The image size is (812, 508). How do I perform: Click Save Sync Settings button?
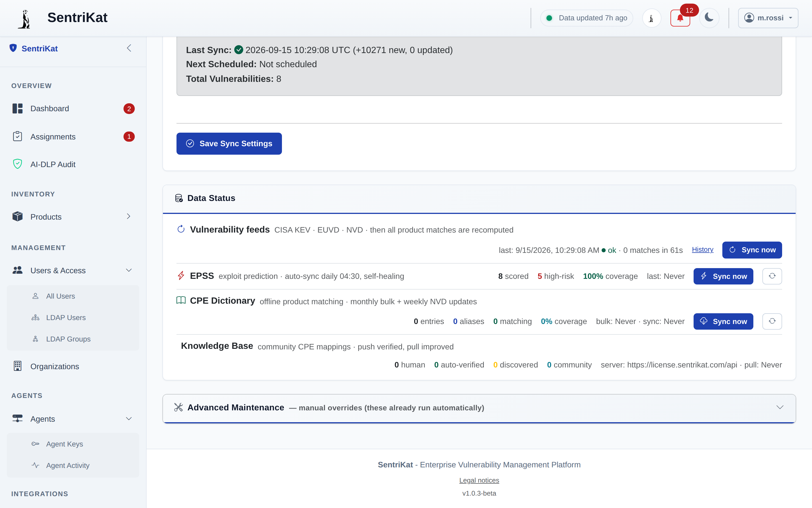click(x=229, y=143)
